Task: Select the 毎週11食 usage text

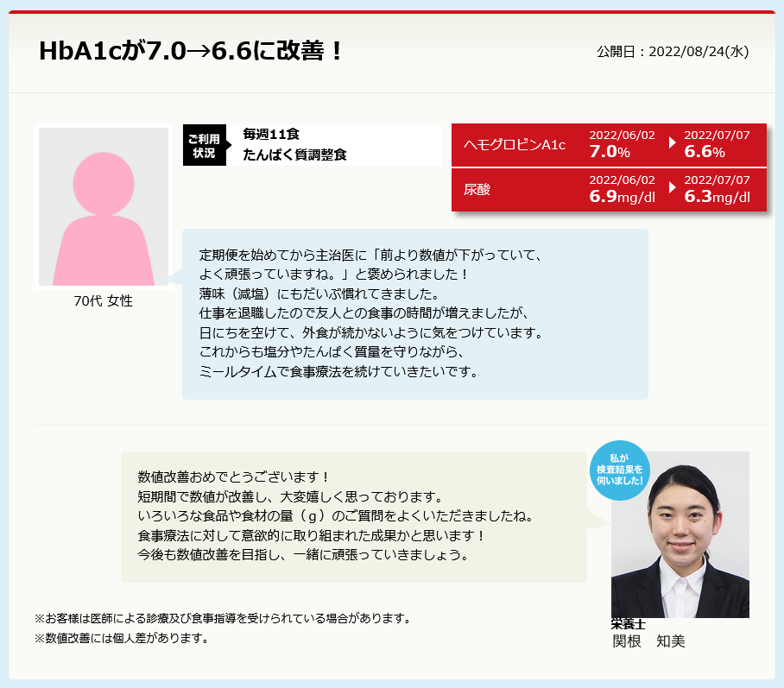Action: point(271,134)
